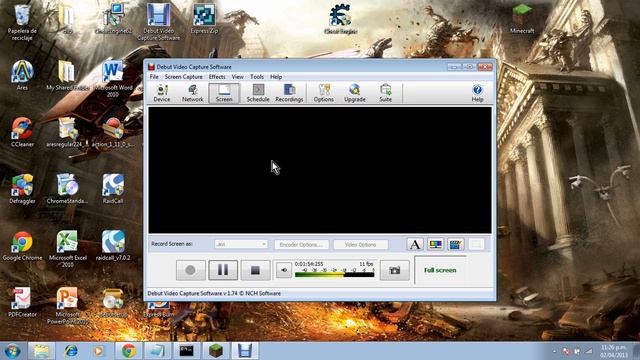Click the audio speaker button beside the meter
Viewport: 640px width, 360px height.
[x=284, y=270]
